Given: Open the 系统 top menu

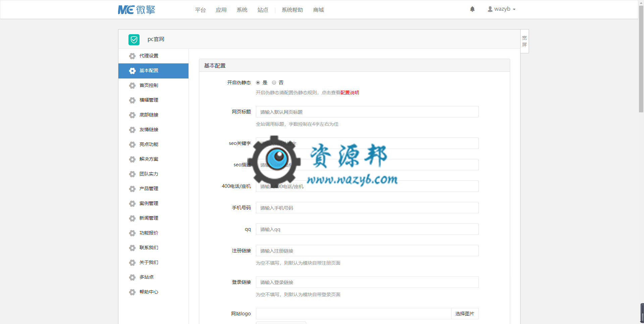Looking at the screenshot, I should [242, 10].
